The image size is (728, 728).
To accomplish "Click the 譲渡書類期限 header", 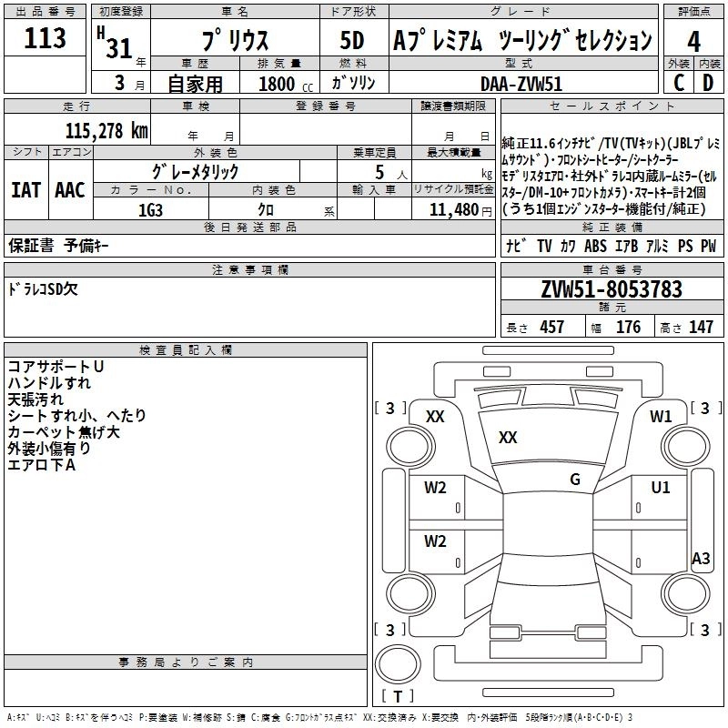I will click(x=453, y=106).
